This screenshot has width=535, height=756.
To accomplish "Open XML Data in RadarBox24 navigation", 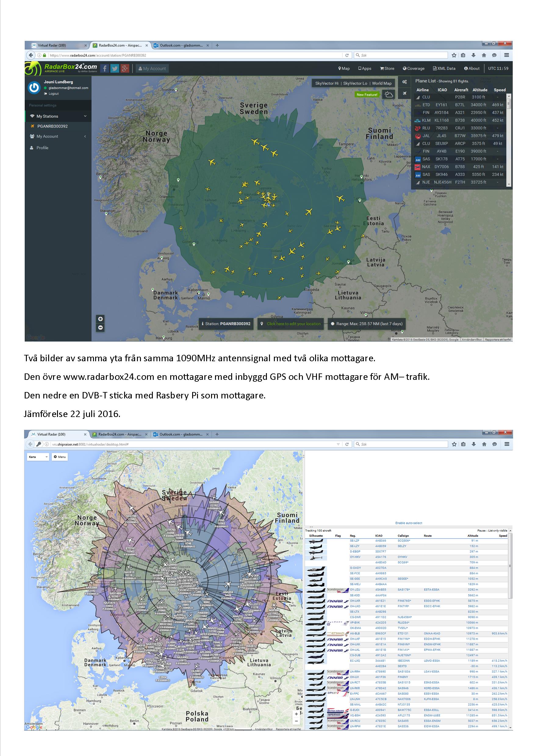I will click(x=444, y=69).
